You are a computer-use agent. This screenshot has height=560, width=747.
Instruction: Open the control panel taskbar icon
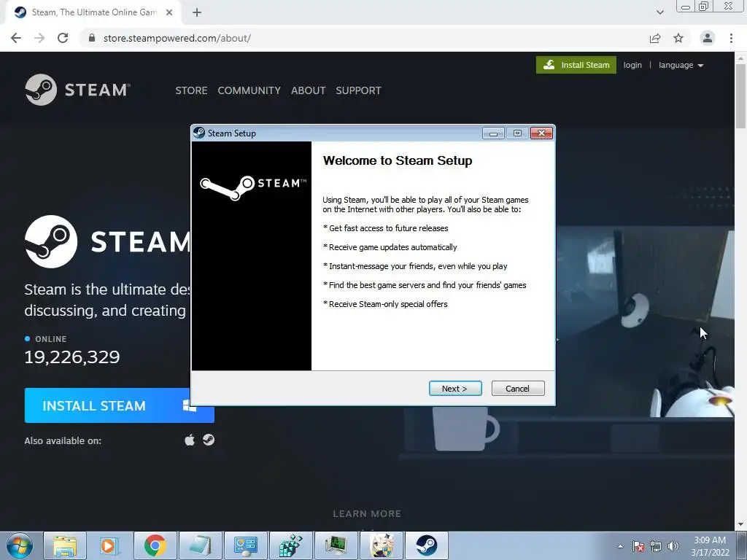246,545
